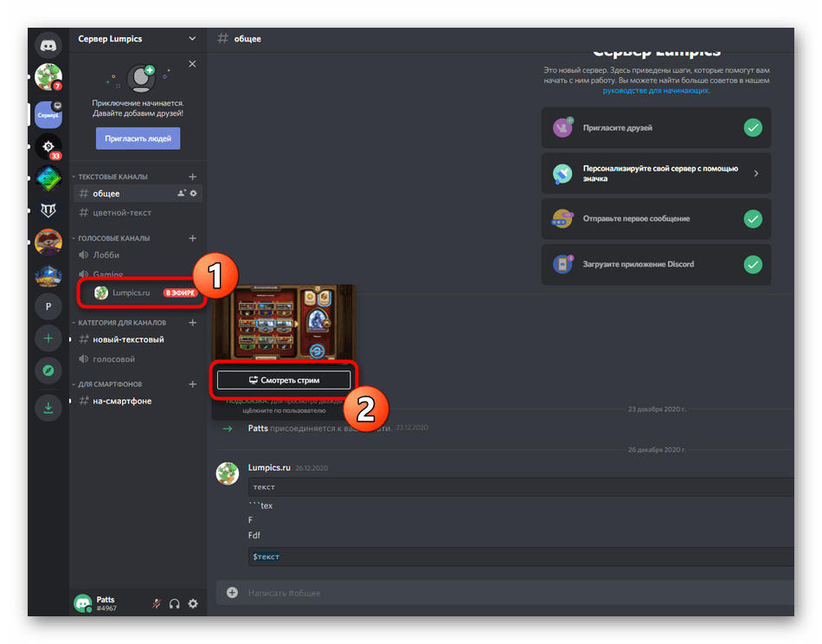This screenshot has width=822, height=644.
Task: Add a new server with the green plus
Action: click(48, 338)
